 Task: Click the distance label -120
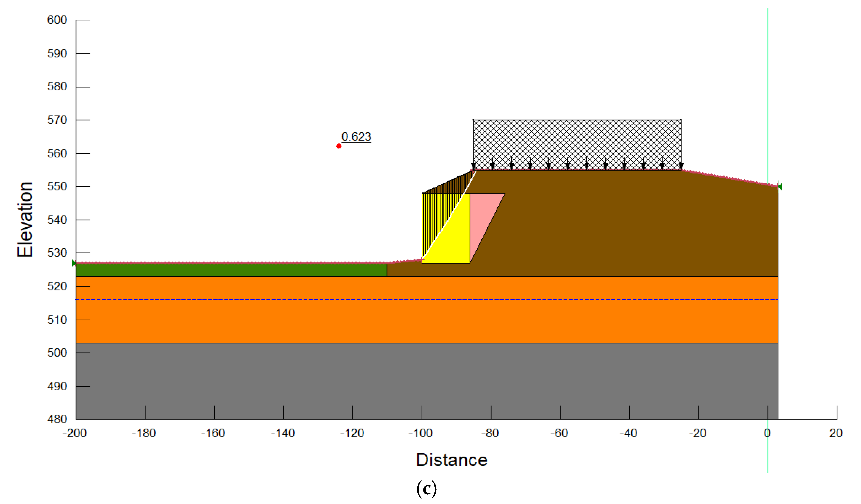(x=352, y=433)
